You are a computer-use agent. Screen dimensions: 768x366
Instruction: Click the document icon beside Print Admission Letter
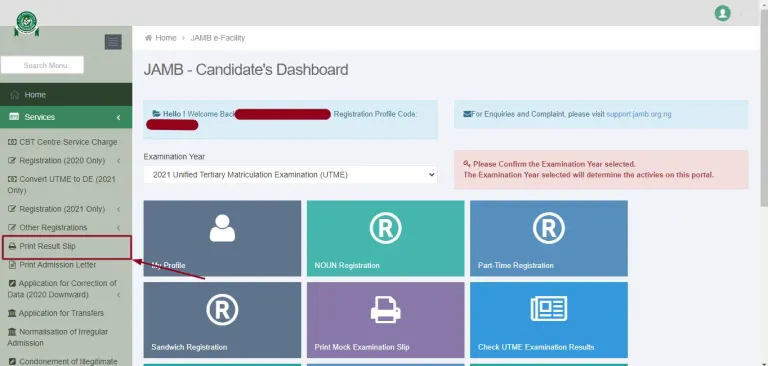(12, 265)
